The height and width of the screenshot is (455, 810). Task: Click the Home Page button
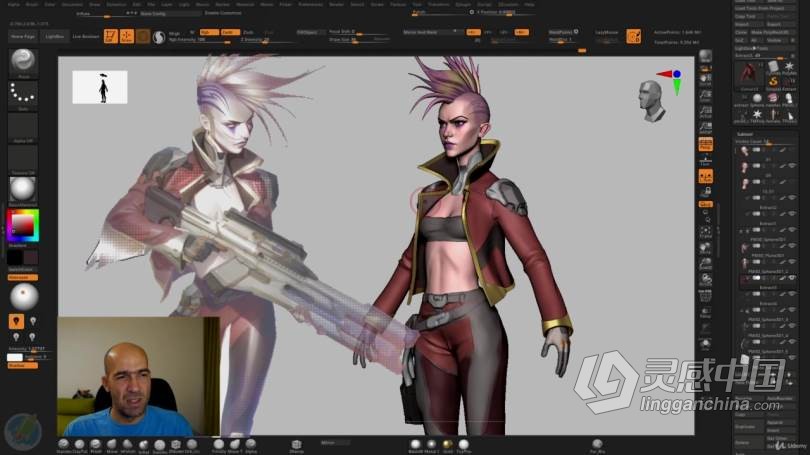pyautogui.click(x=23, y=37)
